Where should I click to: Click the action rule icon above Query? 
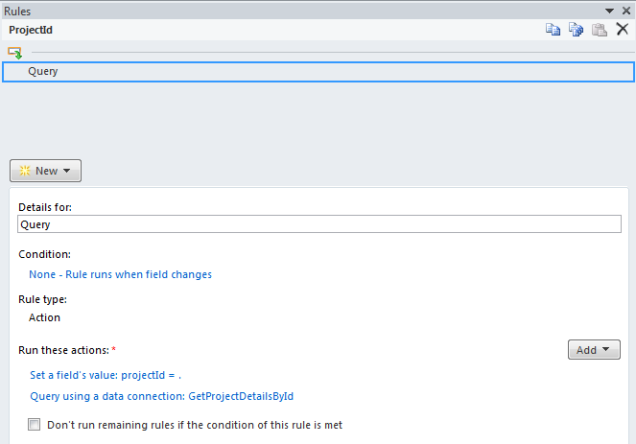(x=15, y=53)
